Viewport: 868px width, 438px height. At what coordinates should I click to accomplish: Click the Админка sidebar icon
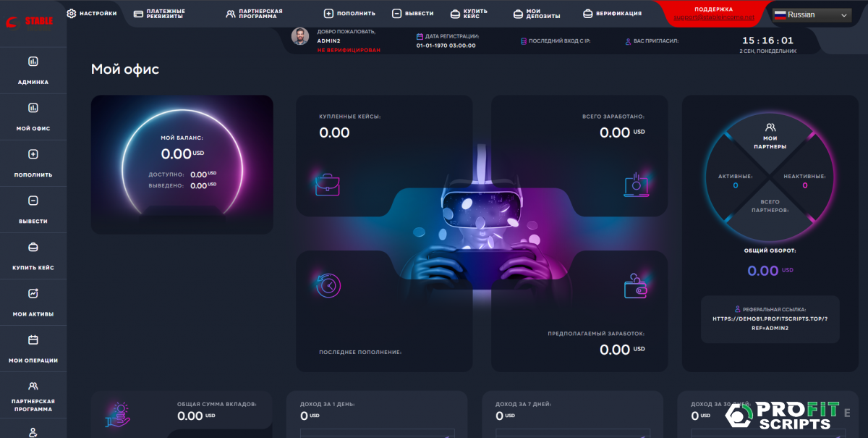tap(33, 62)
